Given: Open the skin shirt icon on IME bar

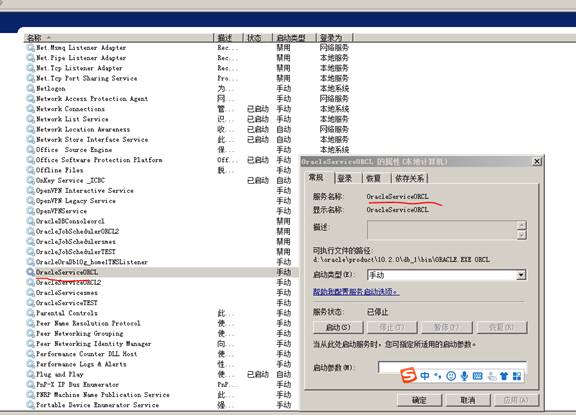Looking at the screenshot, I should coord(504,376).
